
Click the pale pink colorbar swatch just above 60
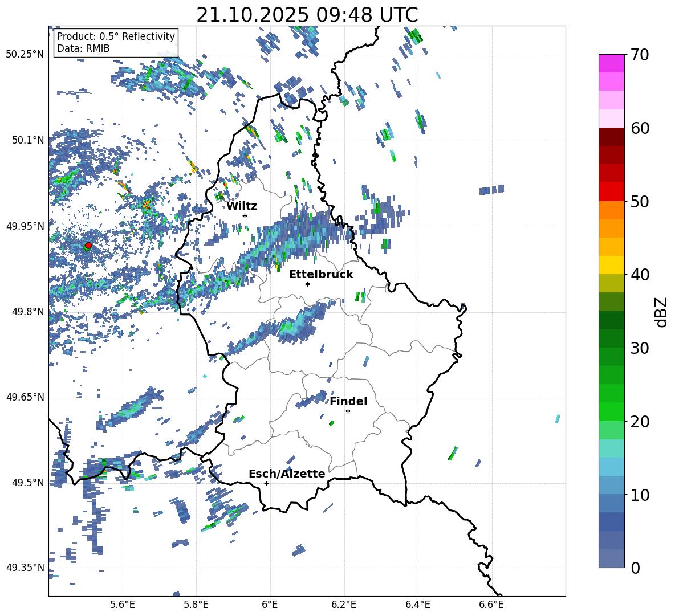click(x=612, y=119)
